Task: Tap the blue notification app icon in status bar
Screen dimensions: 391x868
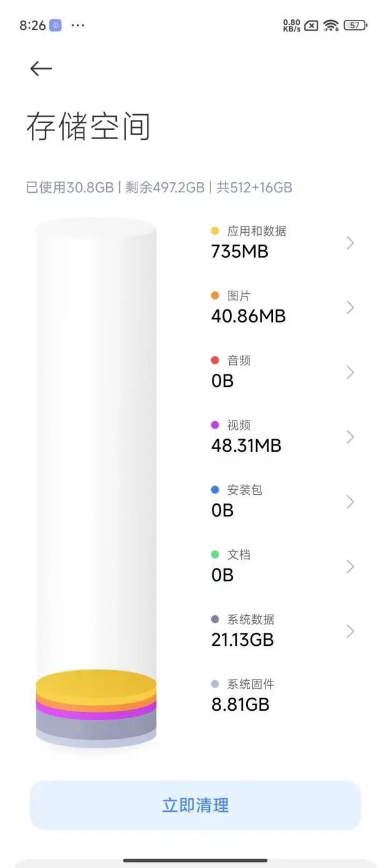Action: [x=56, y=26]
